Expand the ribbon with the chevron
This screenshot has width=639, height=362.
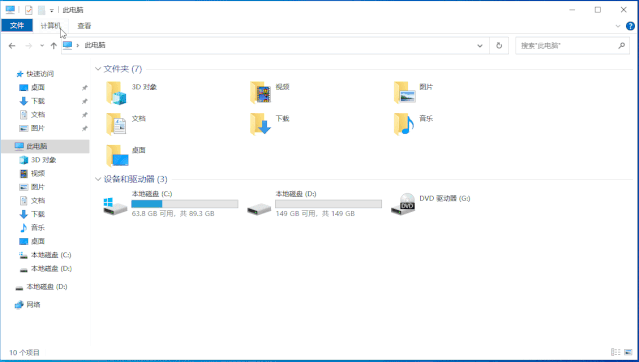[x=618, y=26]
